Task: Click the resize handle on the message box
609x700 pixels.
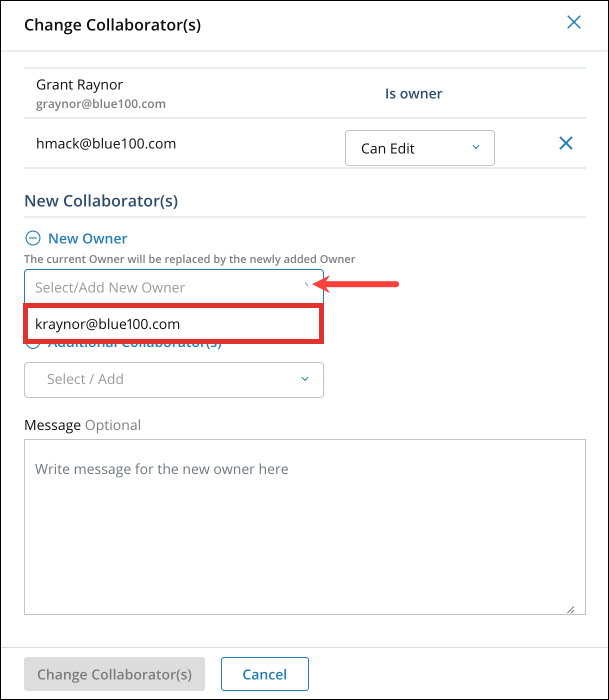Action: click(570, 609)
